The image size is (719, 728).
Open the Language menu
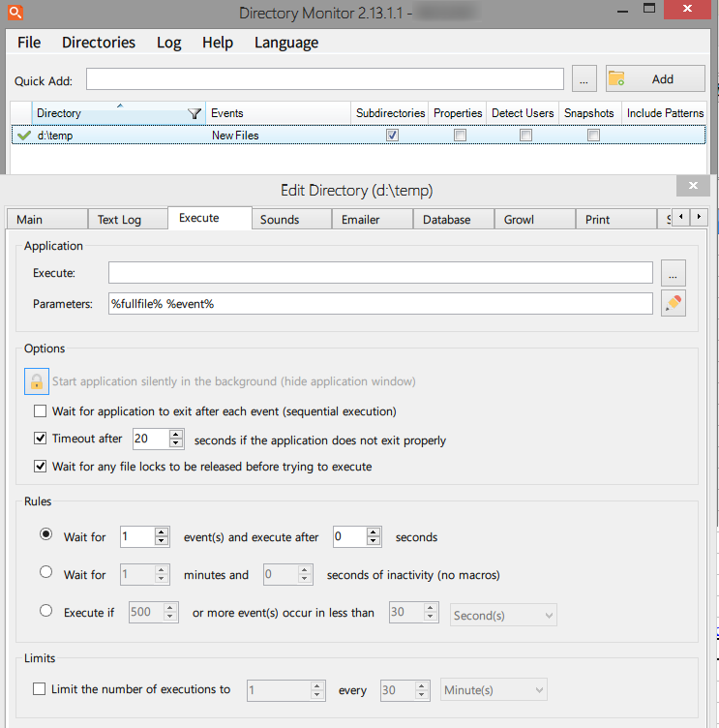285,43
